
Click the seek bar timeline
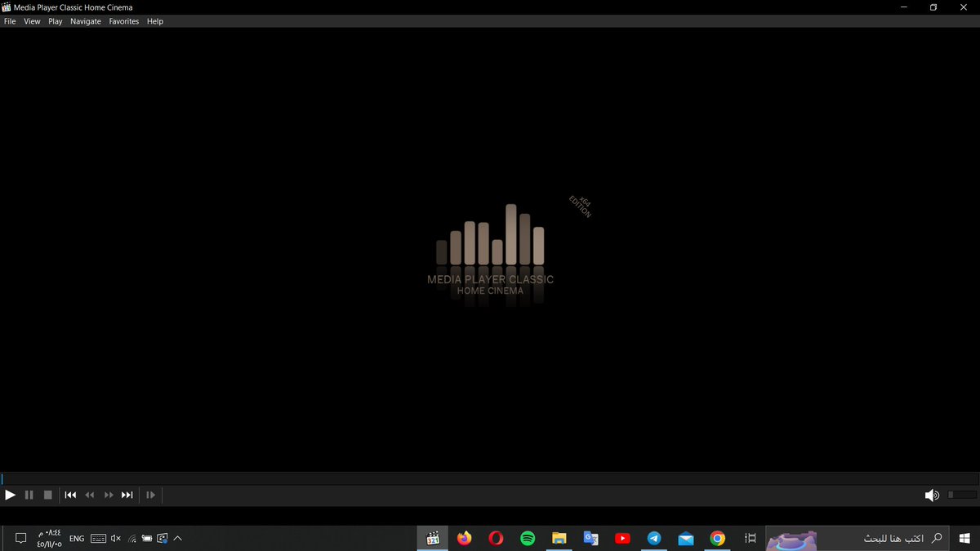pyautogui.click(x=490, y=479)
